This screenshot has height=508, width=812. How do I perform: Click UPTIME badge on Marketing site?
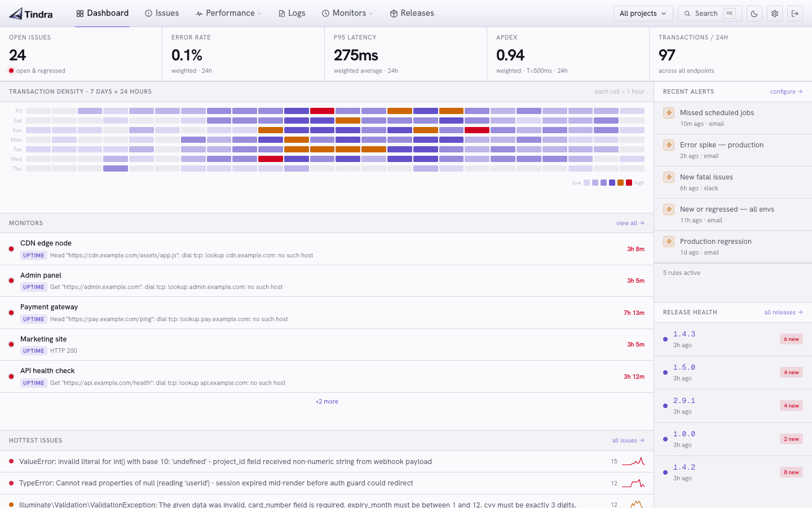(34, 351)
